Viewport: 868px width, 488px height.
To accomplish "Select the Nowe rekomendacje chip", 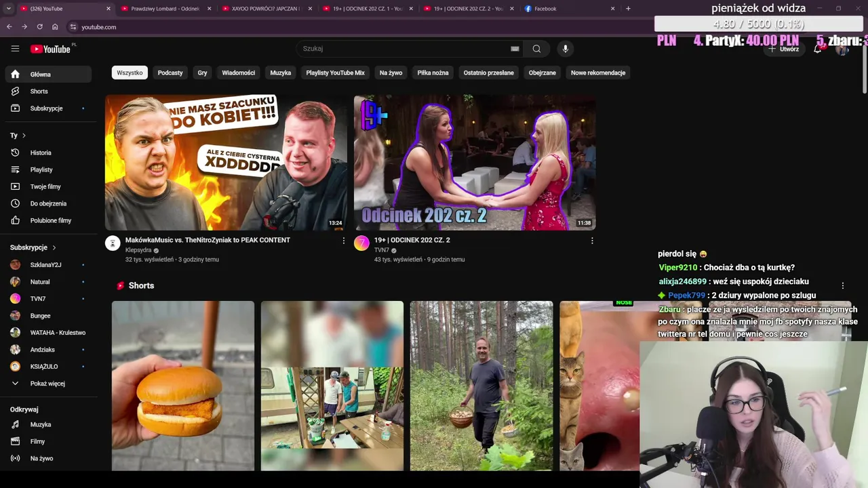I will coord(598,73).
